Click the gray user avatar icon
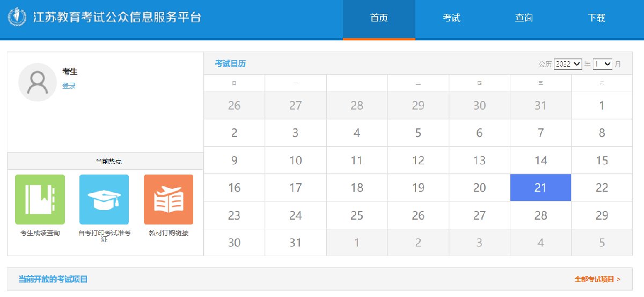This screenshot has width=644, height=297. pos(37,82)
